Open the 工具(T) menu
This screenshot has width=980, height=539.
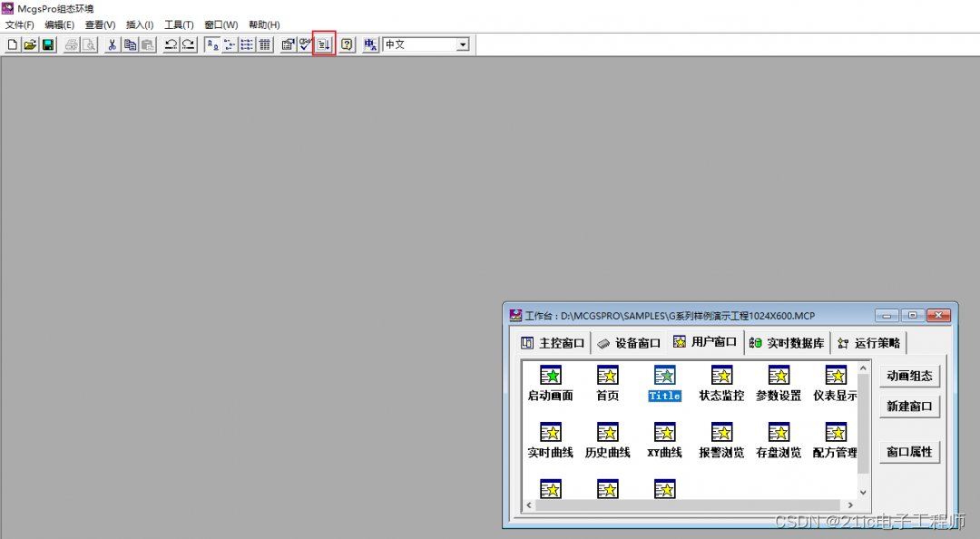coord(179,25)
